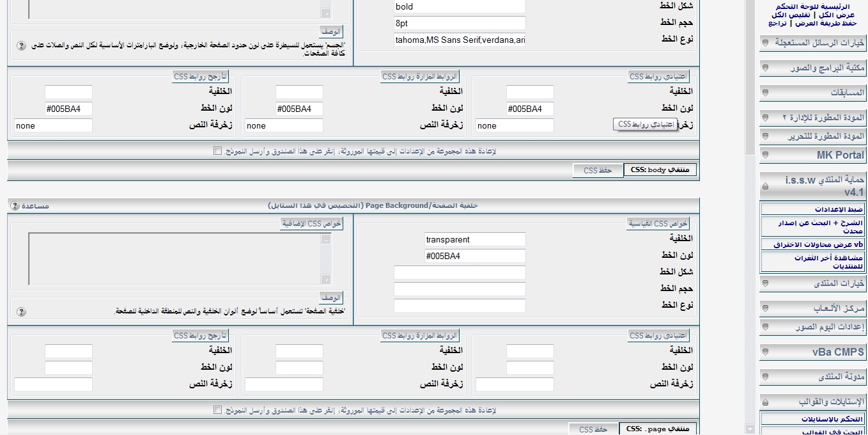868x435 pixels.
Task: Click the transparent background input field
Action: (x=474, y=240)
